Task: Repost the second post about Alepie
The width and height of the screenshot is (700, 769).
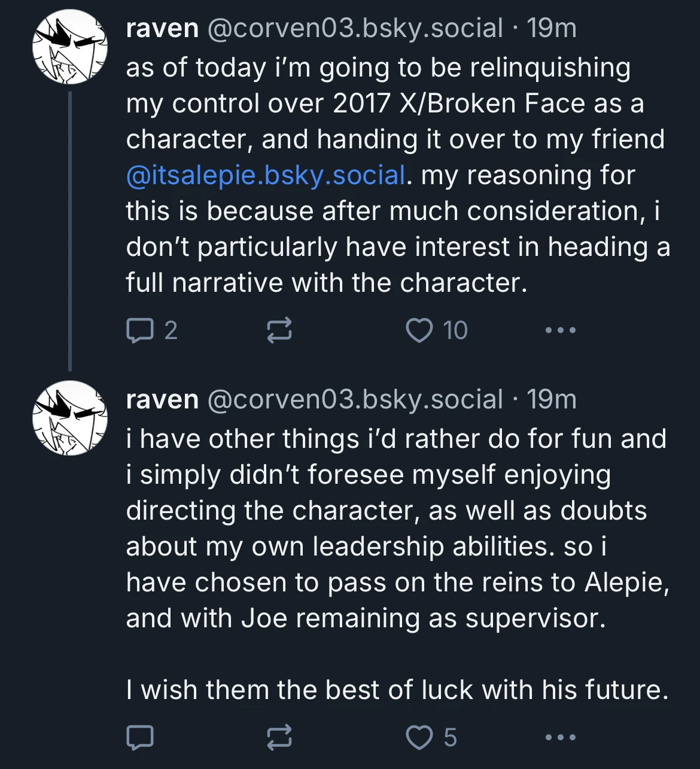Action: (x=279, y=737)
